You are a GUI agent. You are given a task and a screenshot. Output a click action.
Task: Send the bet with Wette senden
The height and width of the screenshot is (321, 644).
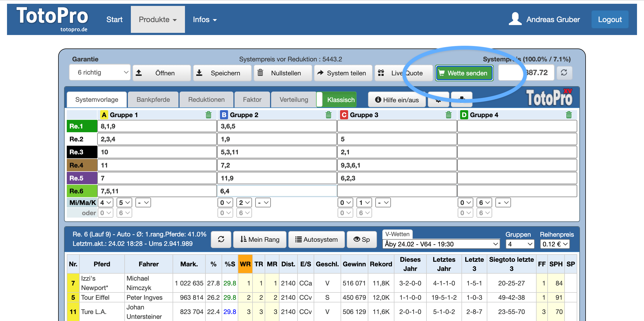[464, 73]
